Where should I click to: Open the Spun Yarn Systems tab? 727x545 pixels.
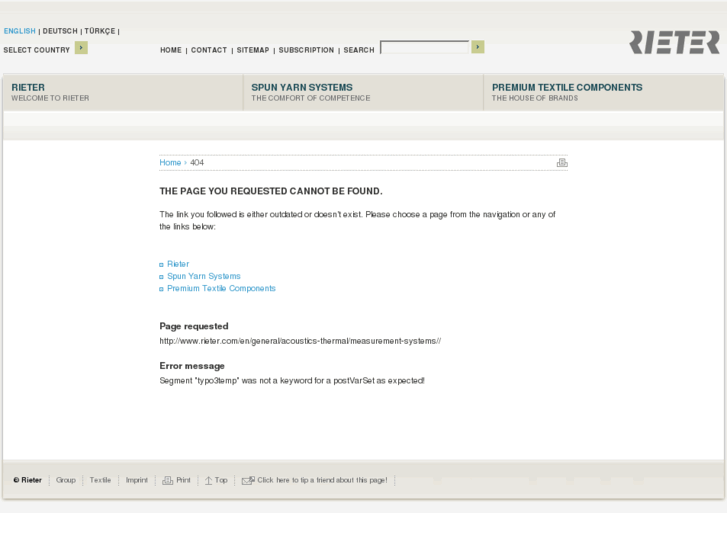point(364,92)
